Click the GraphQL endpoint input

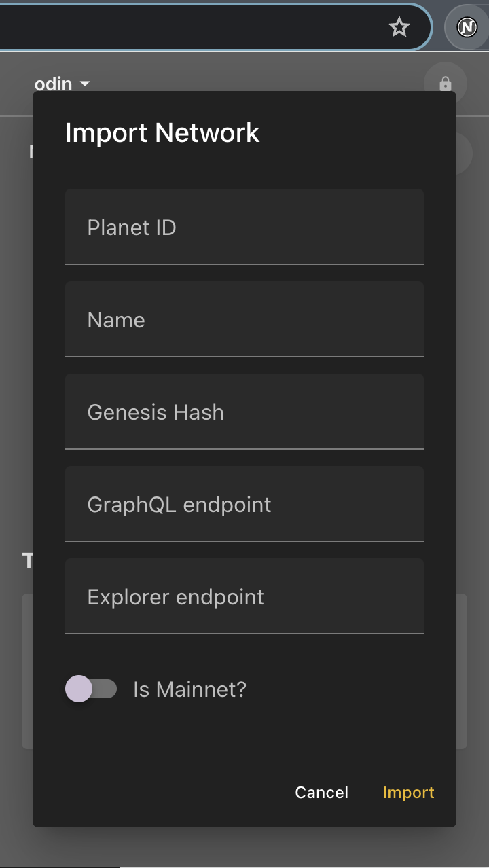point(244,504)
